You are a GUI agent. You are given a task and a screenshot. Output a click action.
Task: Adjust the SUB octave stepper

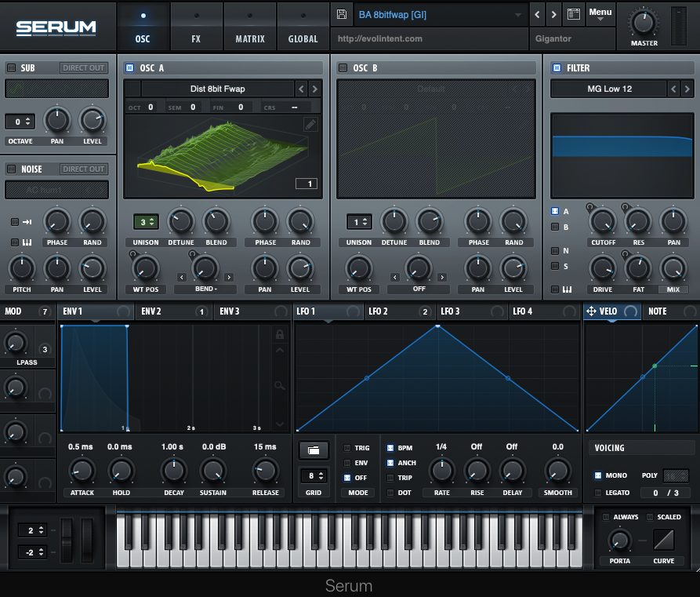coord(20,122)
